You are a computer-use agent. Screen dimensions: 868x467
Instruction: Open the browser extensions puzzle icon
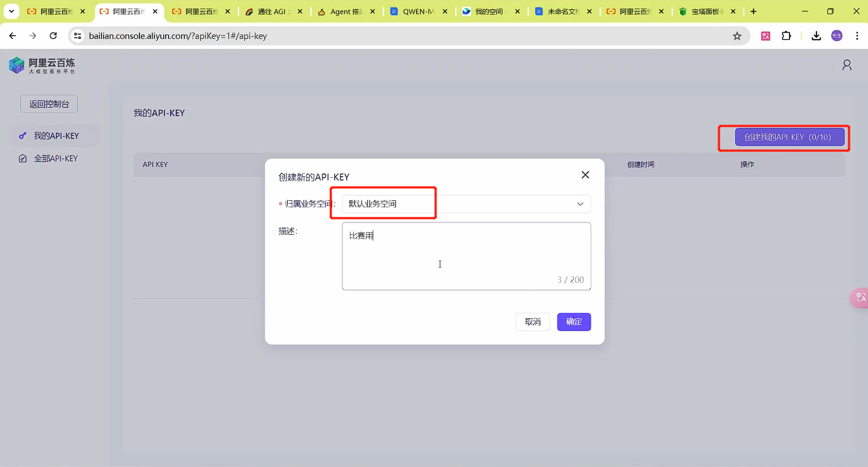(x=786, y=36)
